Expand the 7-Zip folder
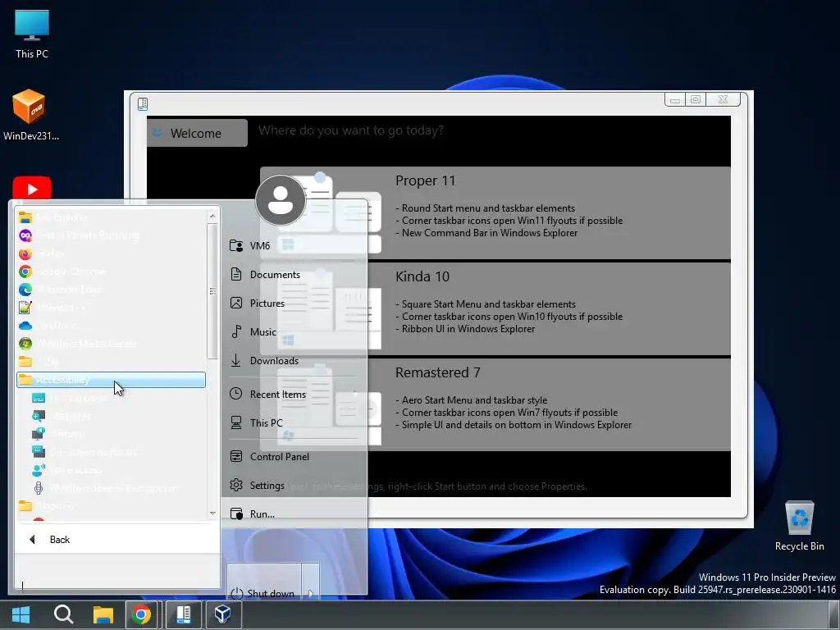 coord(111,362)
